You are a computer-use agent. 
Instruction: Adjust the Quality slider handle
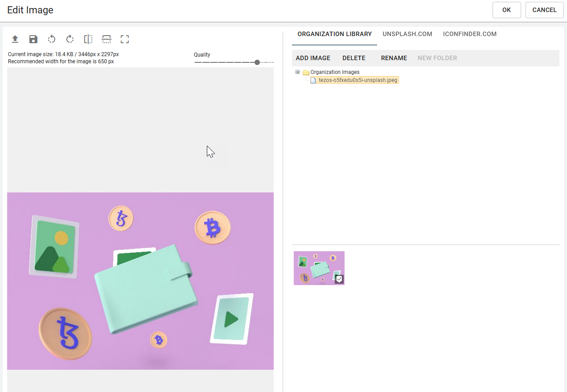[257, 62]
